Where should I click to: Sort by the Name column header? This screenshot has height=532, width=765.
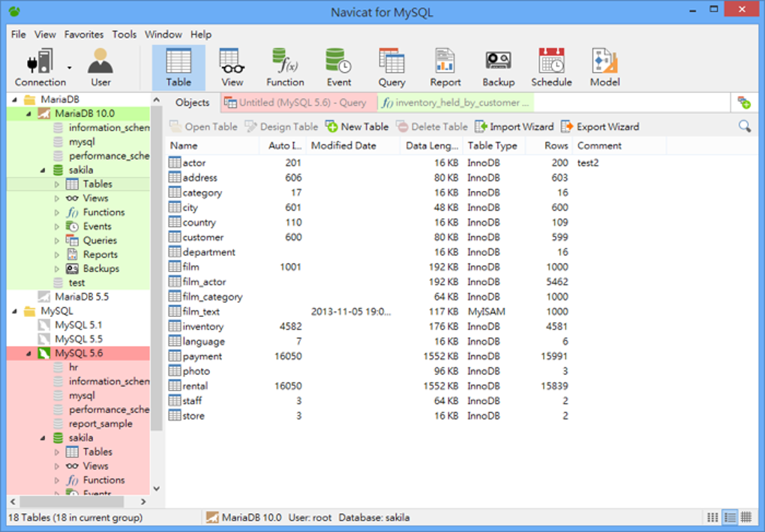(x=213, y=146)
